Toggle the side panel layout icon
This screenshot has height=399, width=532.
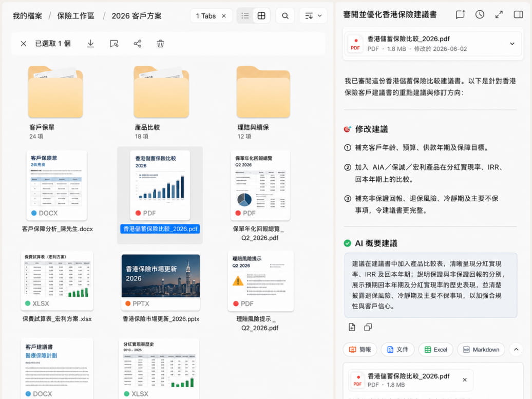(519, 14)
